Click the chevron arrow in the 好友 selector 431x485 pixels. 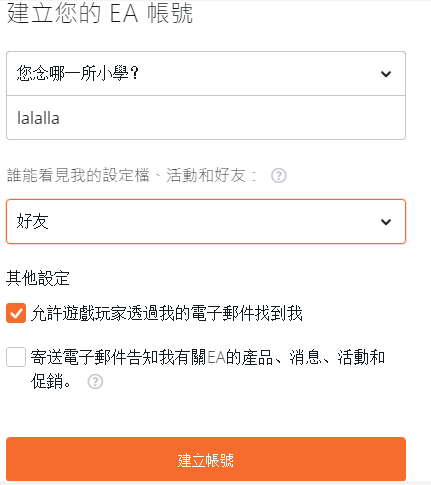click(386, 222)
